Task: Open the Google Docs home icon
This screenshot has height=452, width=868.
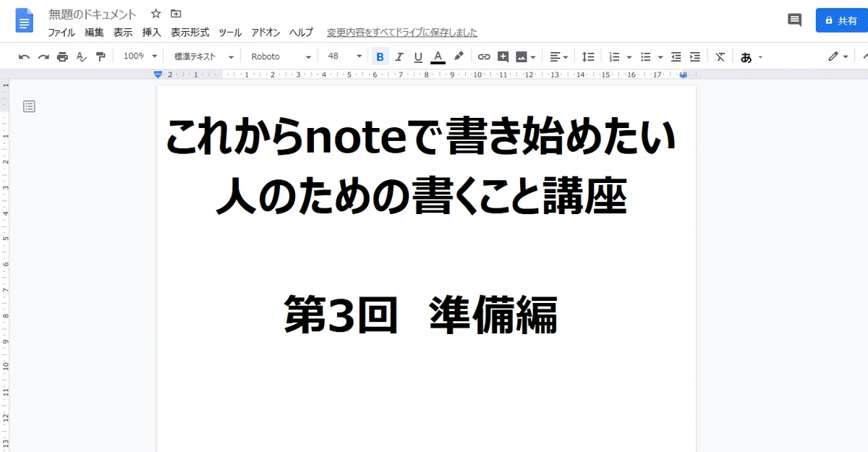Action: tap(25, 20)
